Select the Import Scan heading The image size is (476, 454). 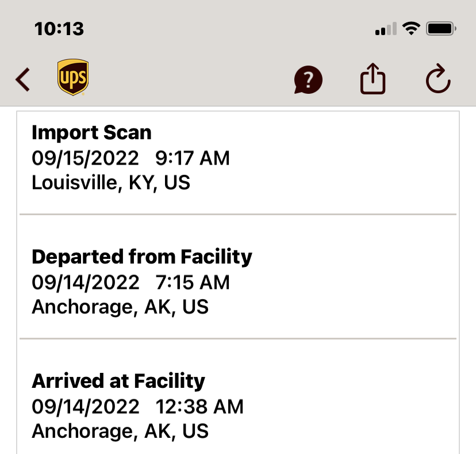(91, 133)
